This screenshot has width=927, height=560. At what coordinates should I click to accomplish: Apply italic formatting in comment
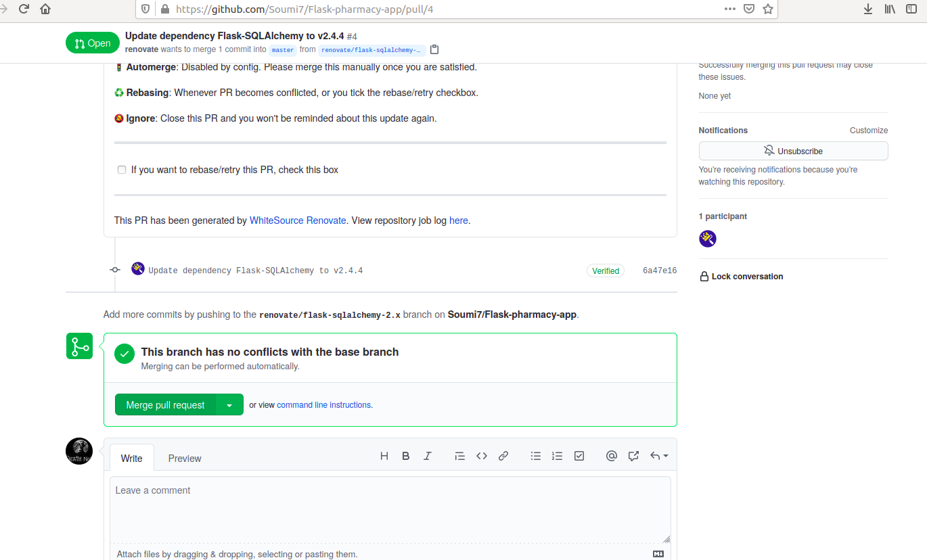point(428,456)
